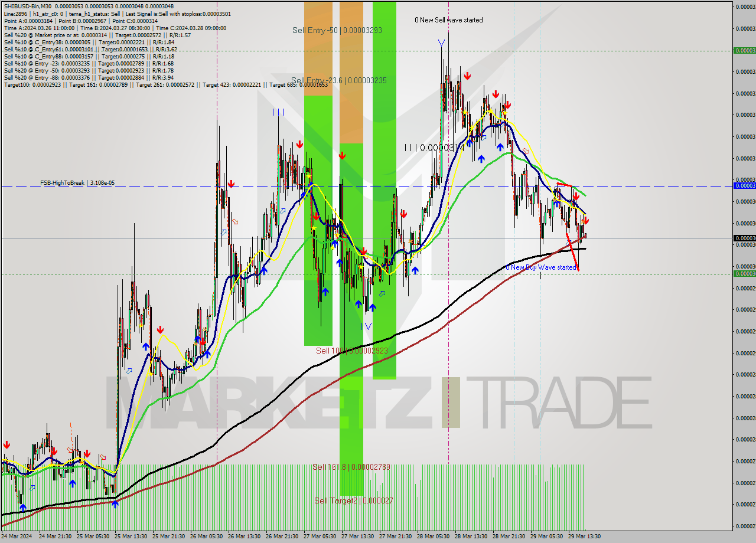Select the I I I 0.0000314 wave label
The image size is (756, 543).
(435, 148)
